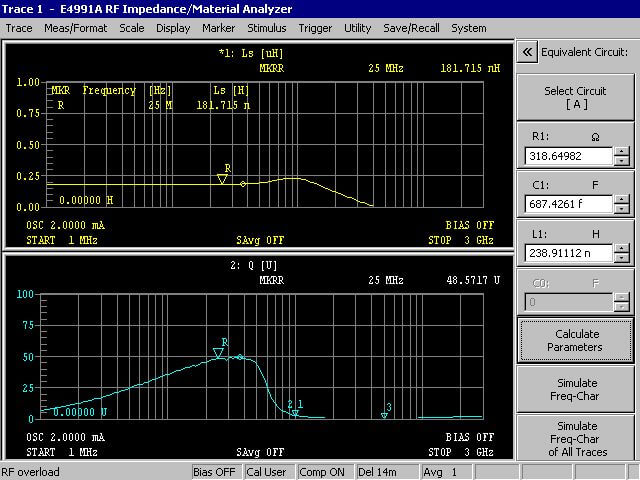Select reference marker R on Ls trace
The height and width of the screenshot is (480, 640).
(222, 179)
